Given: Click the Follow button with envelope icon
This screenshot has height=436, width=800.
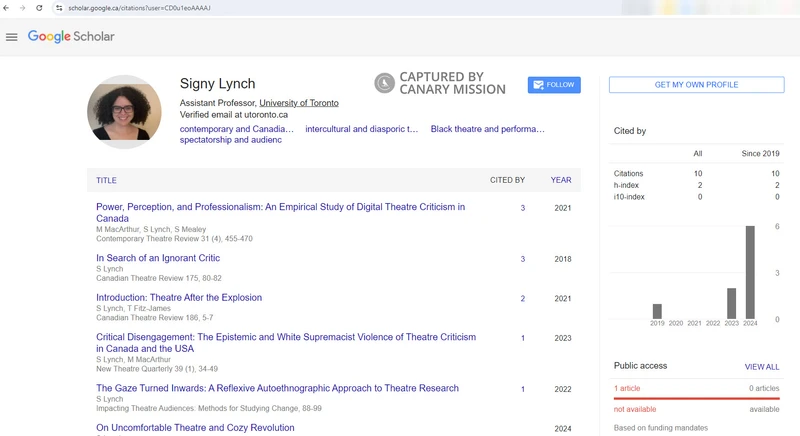Looking at the screenshot, I should [554, 85].
